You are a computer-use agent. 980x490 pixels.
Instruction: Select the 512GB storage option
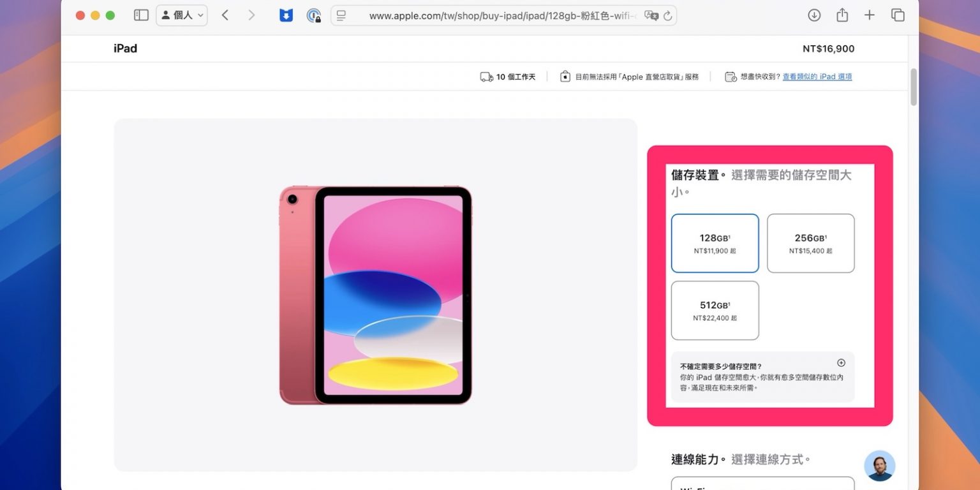(x=715, y=311)
